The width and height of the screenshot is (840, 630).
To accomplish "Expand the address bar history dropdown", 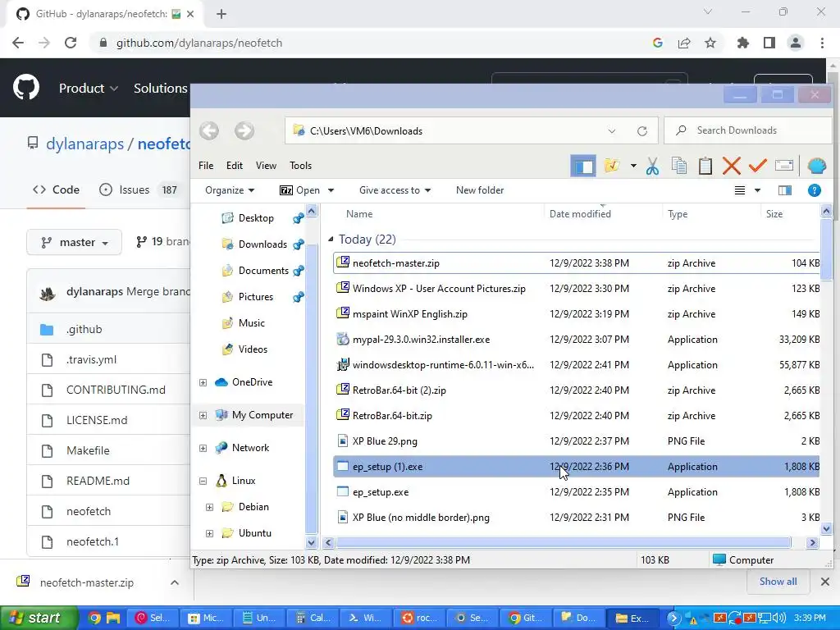I will [611, 130].
